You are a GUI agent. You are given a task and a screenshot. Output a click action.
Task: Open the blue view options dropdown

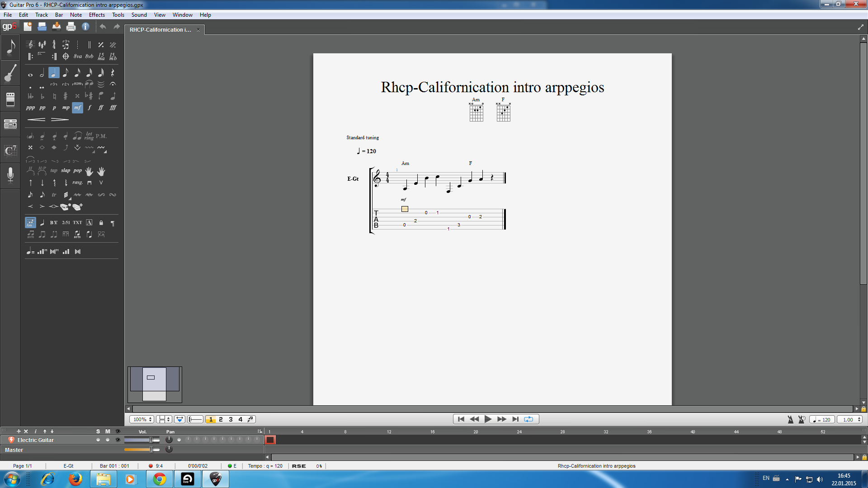click(179, 419)
